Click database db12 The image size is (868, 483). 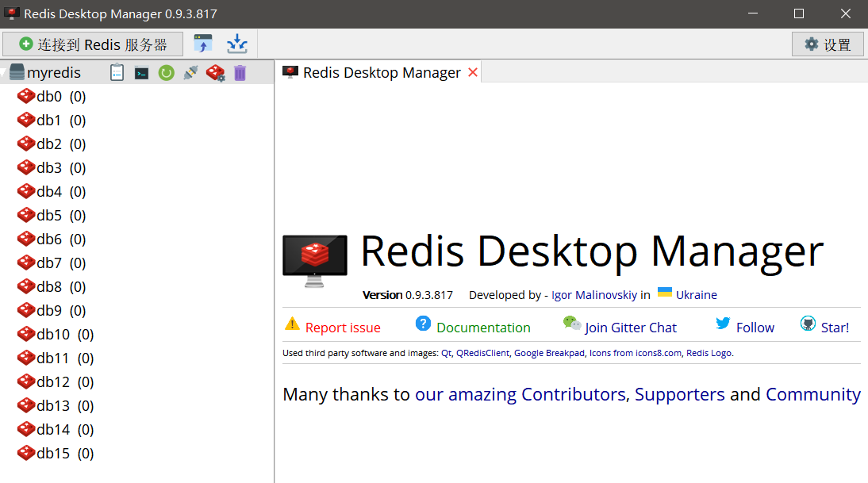click(56, 381)
